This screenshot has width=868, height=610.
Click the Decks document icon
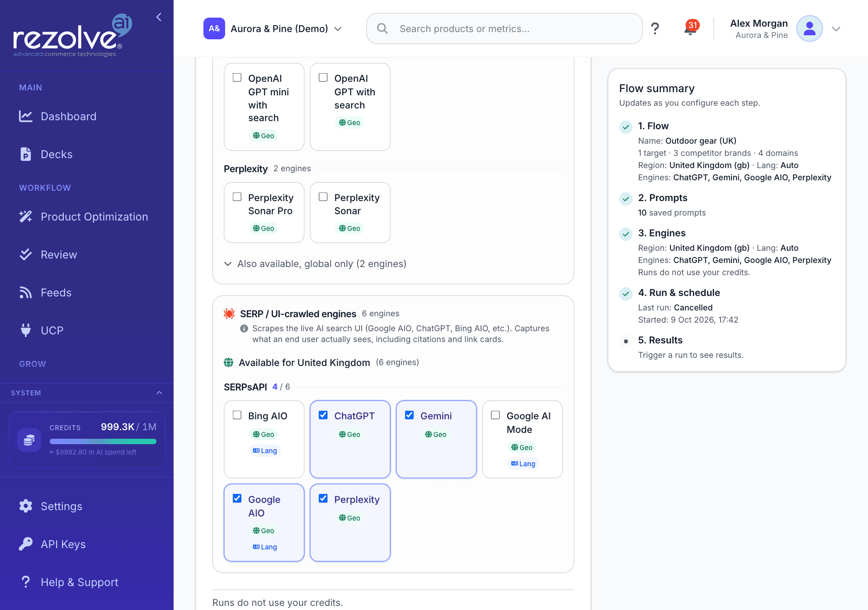click(x=26, y=154)
